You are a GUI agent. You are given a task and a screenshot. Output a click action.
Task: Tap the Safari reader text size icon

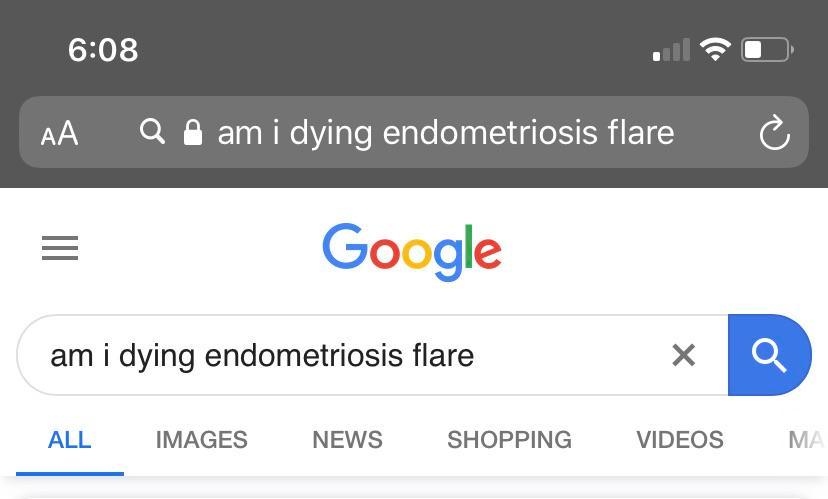(x=59, y=133)
